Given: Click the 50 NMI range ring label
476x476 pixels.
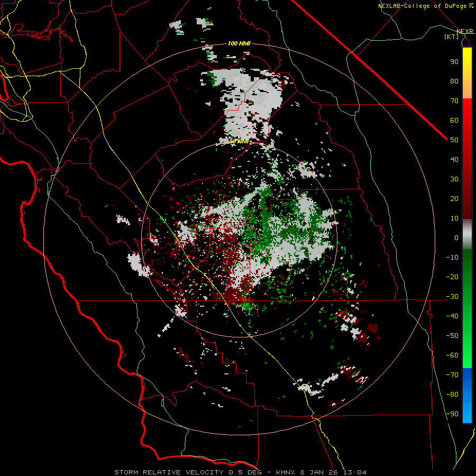Looking at the screenshot, I should 239,141.
